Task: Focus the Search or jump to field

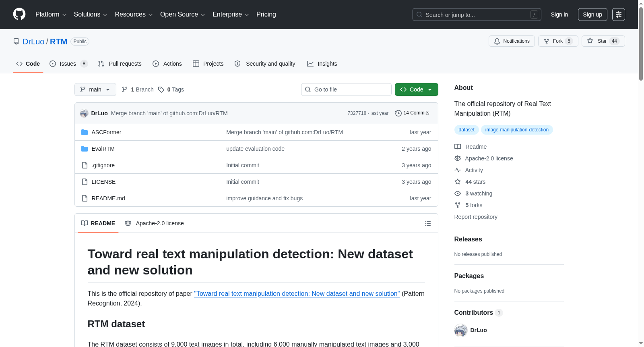Action: (x=477, y=15)
